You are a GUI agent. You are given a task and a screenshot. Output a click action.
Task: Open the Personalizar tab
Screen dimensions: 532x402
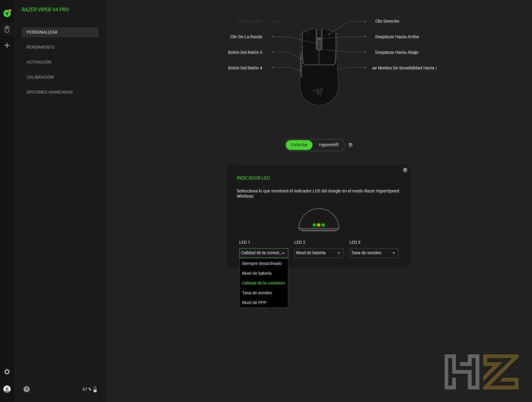pyautogui.click(x=60, y=32)
